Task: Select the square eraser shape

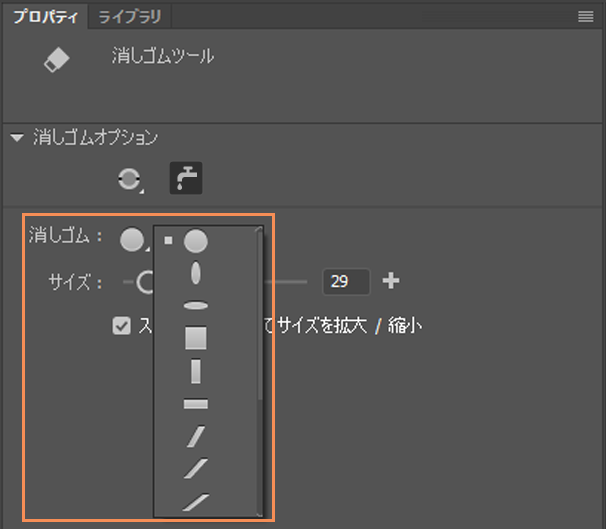Action: [196, 338]
